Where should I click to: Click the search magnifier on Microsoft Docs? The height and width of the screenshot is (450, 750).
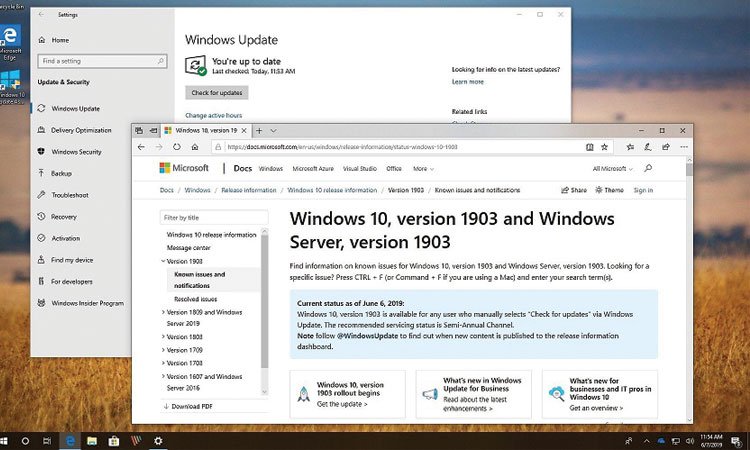tap(648, 169)
